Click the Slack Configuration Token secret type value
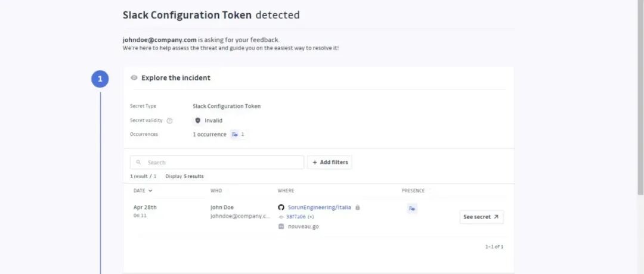 tap(227, 106)
